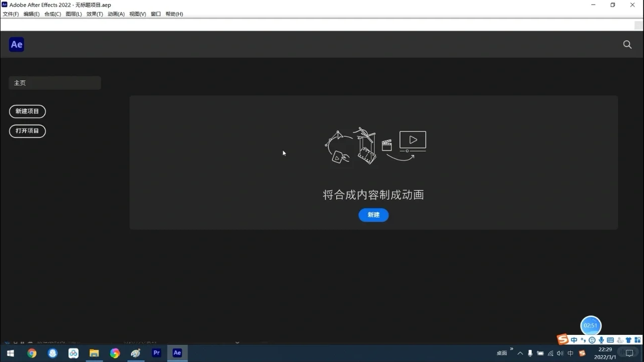The height and width of the screenshot is (362, 644).
Task: Click the 02:51 recording timer bubble
Action: pyautogui.click(x=591, y=326)
